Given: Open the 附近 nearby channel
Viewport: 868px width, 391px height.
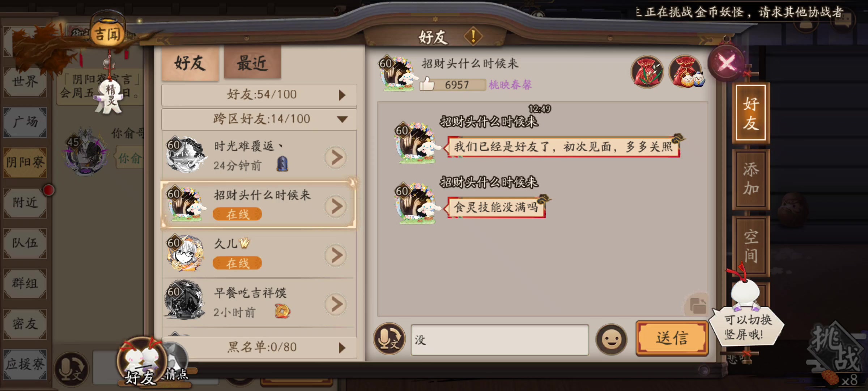Looking at the screenshot, I should 25,202.
